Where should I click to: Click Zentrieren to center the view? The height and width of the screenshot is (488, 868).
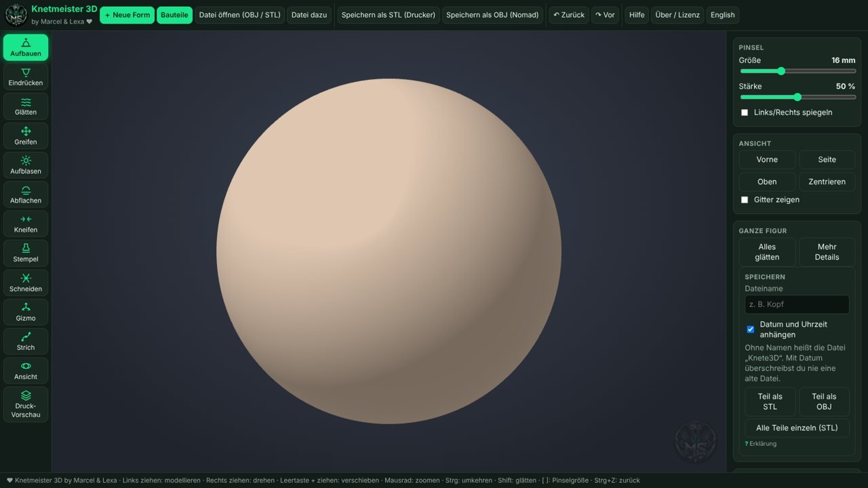[x=827, y=182]
